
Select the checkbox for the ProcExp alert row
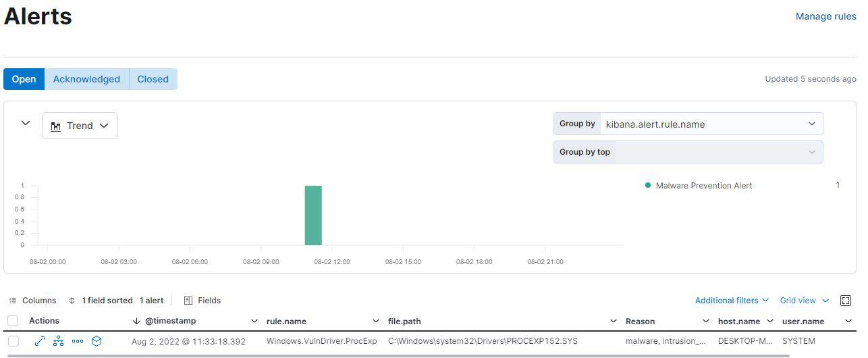pyautogui.click(x=13, y=341)
